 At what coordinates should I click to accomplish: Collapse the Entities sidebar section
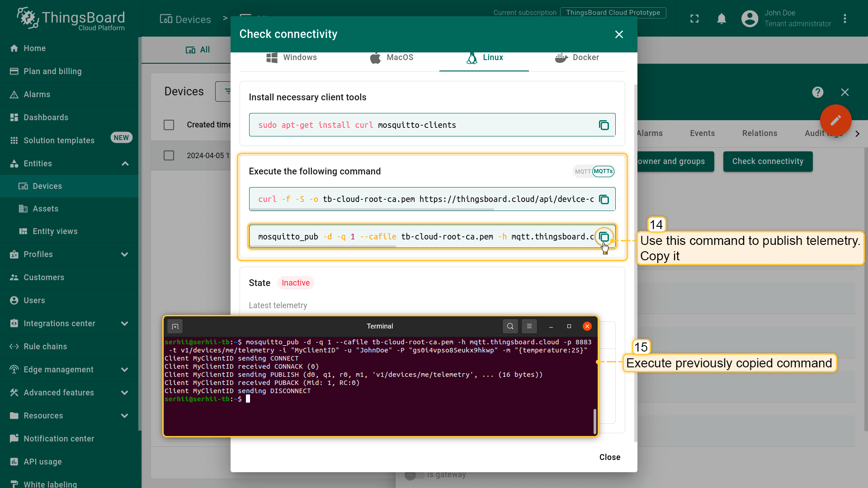click(125, 164)
